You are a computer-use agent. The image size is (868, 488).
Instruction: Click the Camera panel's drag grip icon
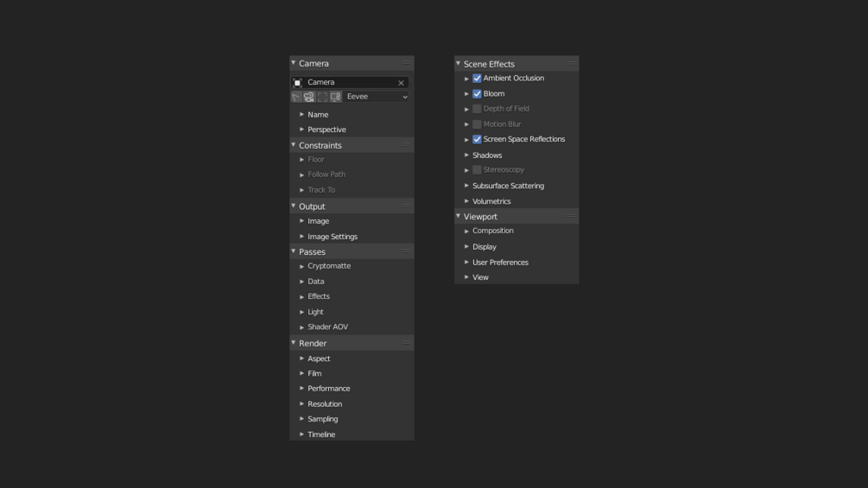tap(405, 63)
